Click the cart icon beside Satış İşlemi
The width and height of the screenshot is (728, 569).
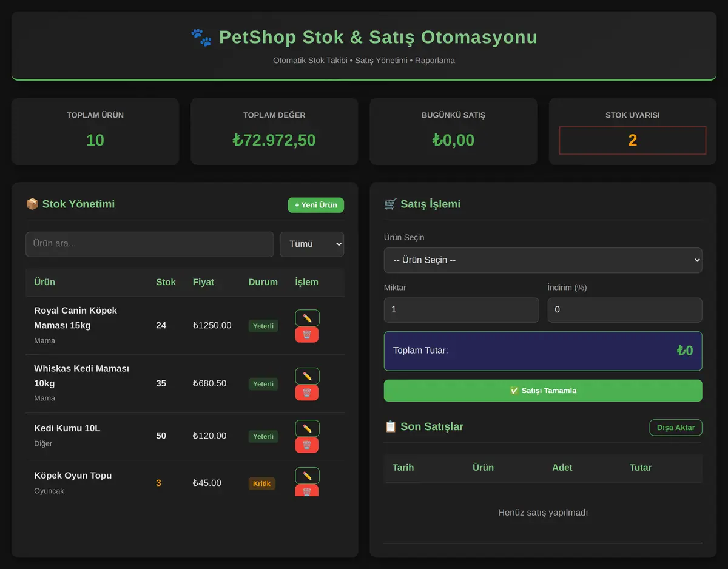[x=391, y=204]
